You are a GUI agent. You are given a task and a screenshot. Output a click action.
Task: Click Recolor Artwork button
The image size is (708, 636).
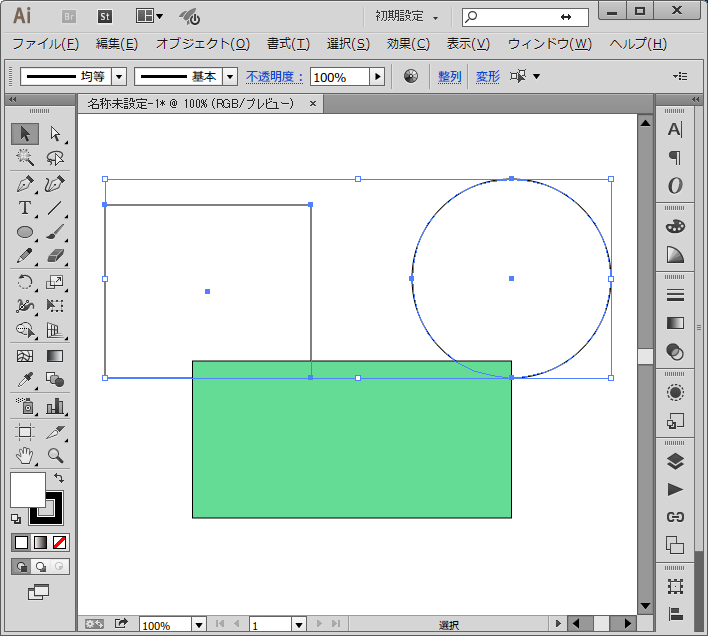[x=411, y=76]
